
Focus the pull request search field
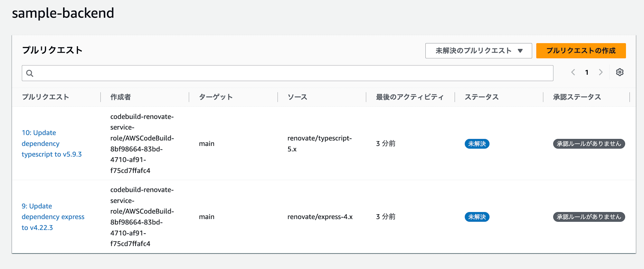pos(288,73)
